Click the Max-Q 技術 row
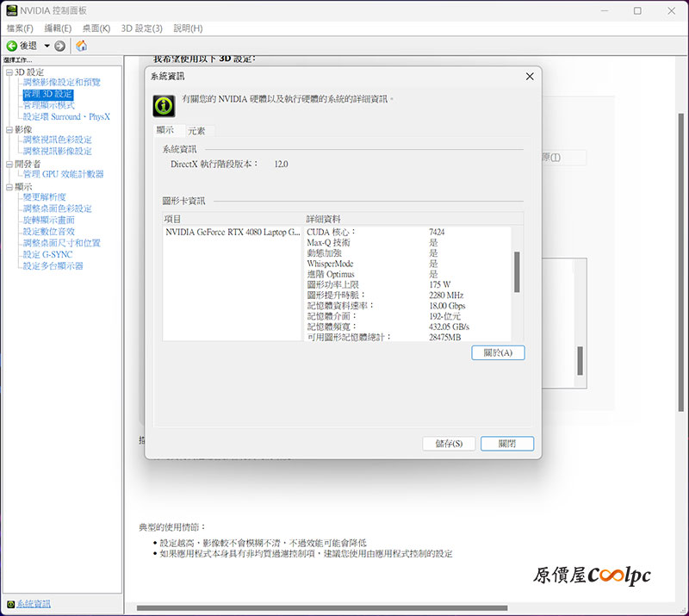 [407, 243]
